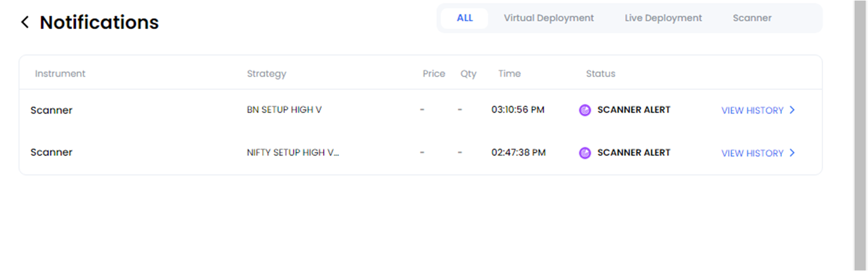The image size is (868, 271).
Task: Open the BN SETUP HIGH V strategy
Action: pos(284,110)
